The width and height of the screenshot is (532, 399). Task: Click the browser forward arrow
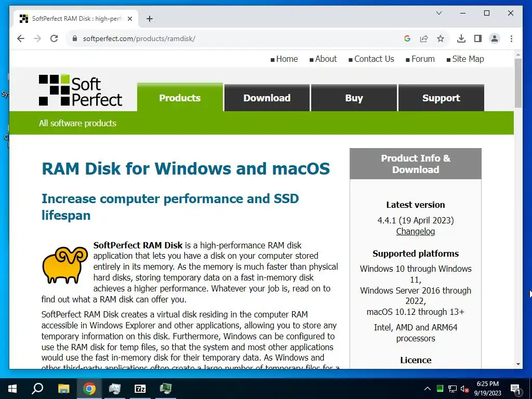[x=37, y=38]
